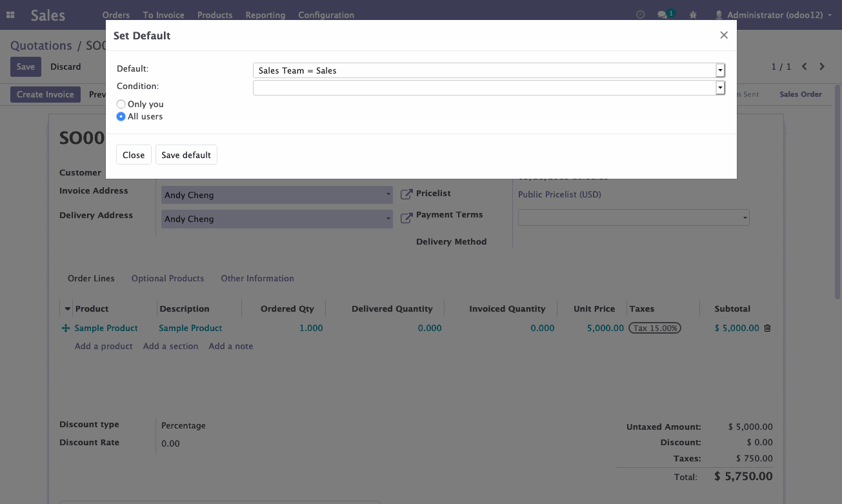
Task: Click the debug bug icon
Action: 693,15
